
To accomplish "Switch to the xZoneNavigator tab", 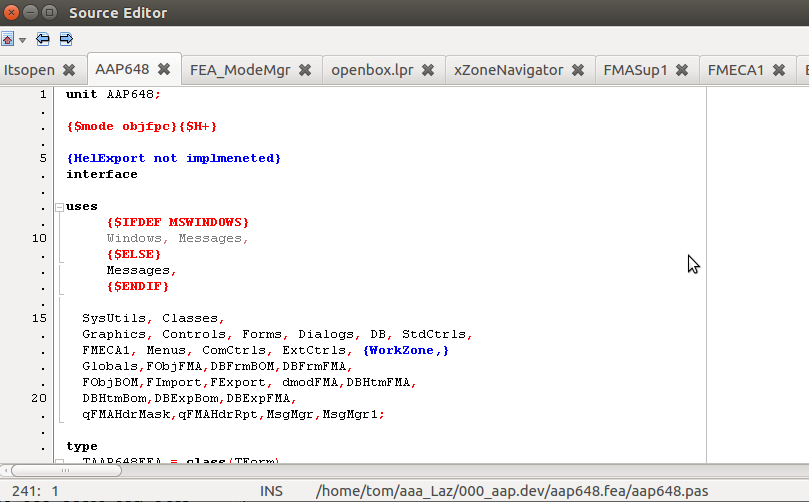I will (508, 70).
